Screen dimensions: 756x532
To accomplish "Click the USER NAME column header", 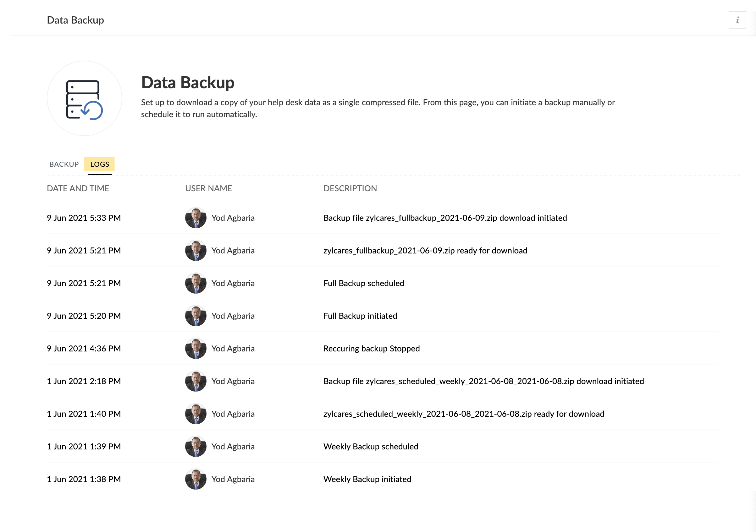I will pos(208,188).
